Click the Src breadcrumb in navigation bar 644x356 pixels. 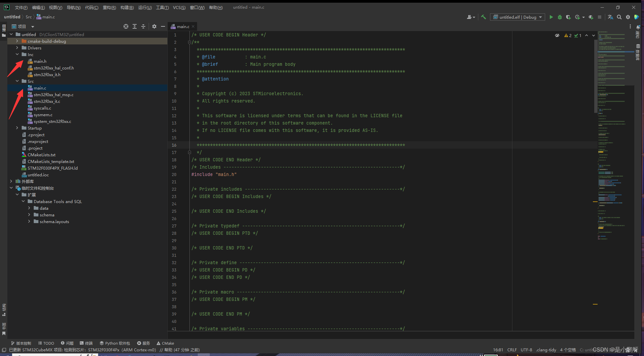29,17
